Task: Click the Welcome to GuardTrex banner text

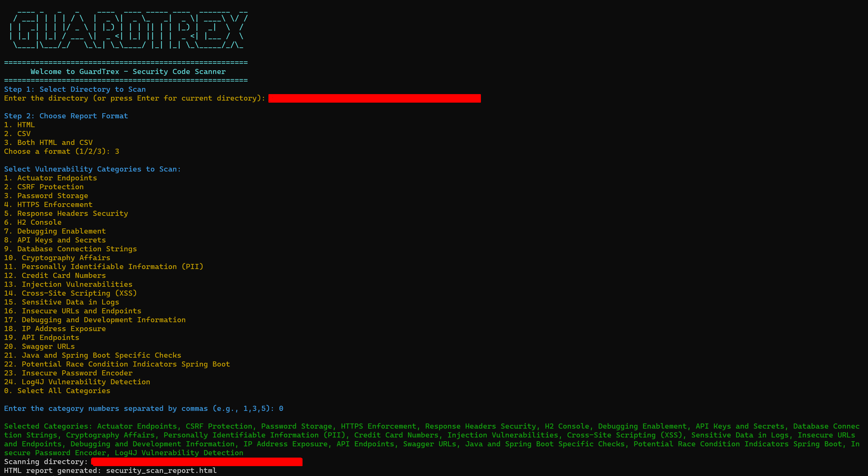Action: point(128,72)
